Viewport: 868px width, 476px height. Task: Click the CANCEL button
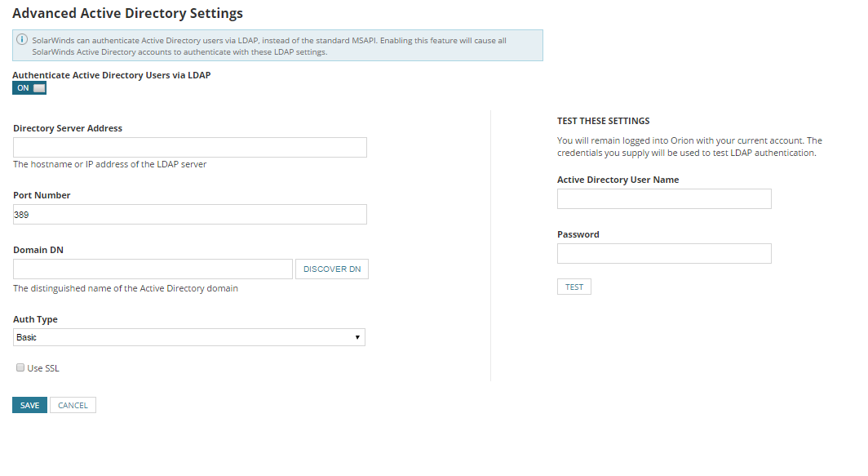pos(73,405)
